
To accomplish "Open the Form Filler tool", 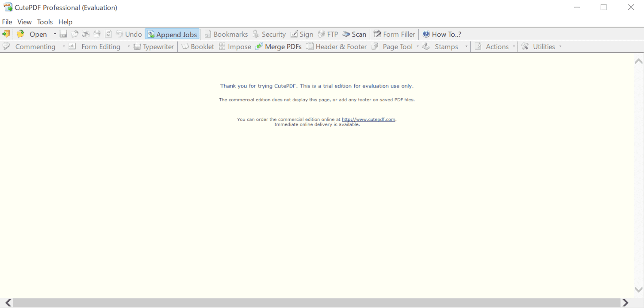I will pos(394,34).
